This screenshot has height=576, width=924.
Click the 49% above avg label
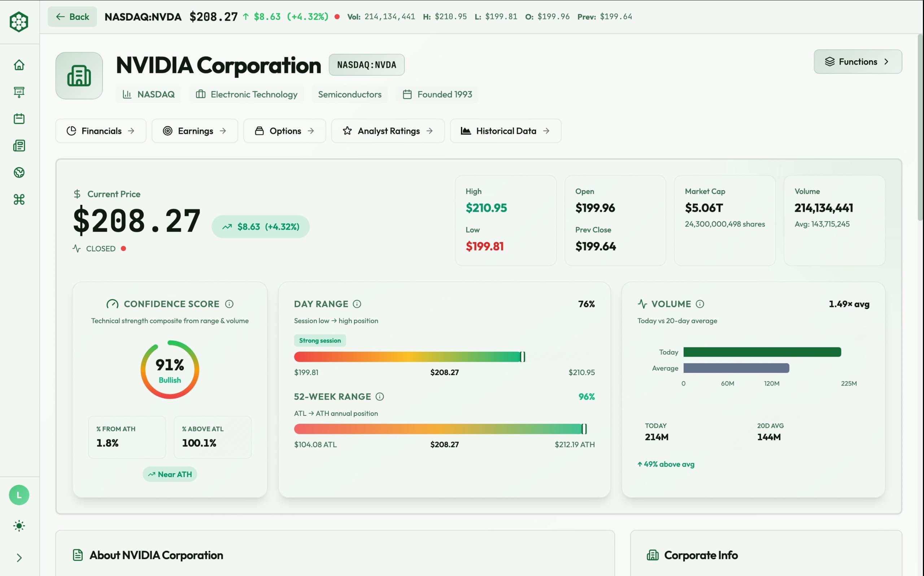point(666,465)
